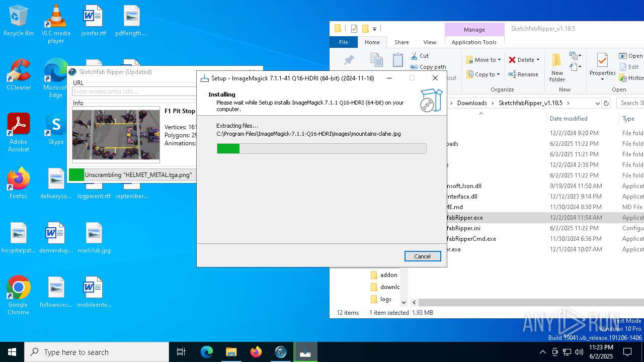Select followuses desktop image file

56,292
